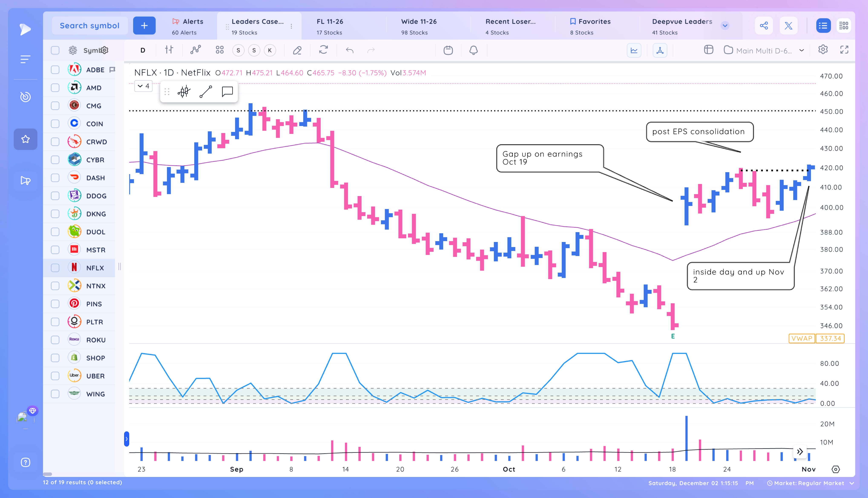Open watchlist column settings gear icon
Screen dimensions: 868x498
pyautogui.click(x=73, y=50)
